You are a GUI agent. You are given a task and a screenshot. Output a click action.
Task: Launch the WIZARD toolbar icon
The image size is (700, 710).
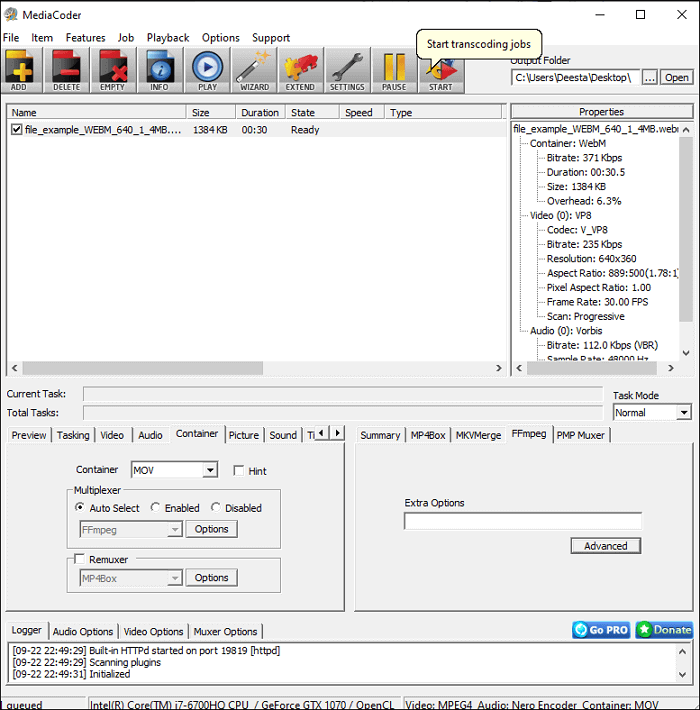[x=254, y=69]
